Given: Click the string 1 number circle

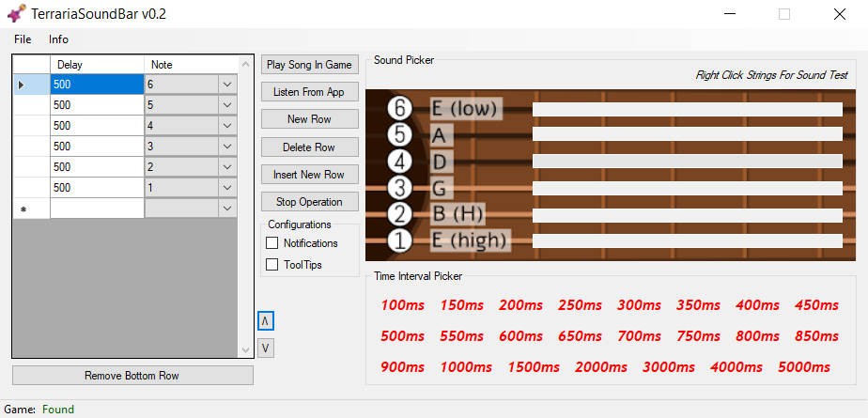Looking at the screenshot, I should tap(399, 240).
